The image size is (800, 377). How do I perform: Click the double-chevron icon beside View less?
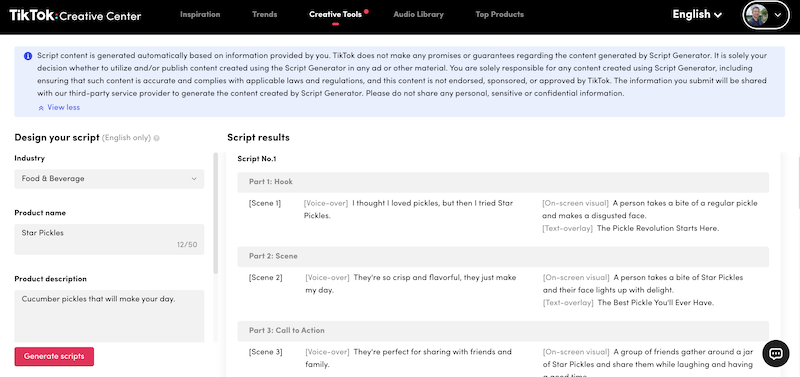(x=41, y=108)
